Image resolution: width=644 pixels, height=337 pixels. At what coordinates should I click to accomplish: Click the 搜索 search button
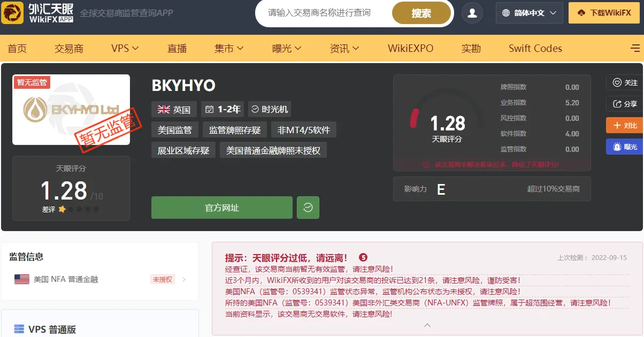421,13
